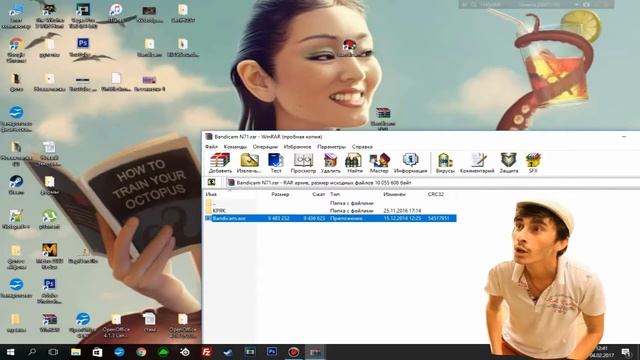Screen dimensions: 640x360
Task: Open the OpenOffice 4.1.3 desktop icon
Action: [x=116, y=325]
